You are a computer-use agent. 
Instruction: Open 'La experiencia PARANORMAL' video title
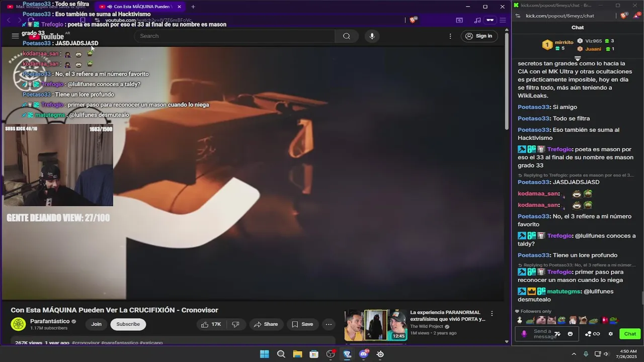click(448, 316)
